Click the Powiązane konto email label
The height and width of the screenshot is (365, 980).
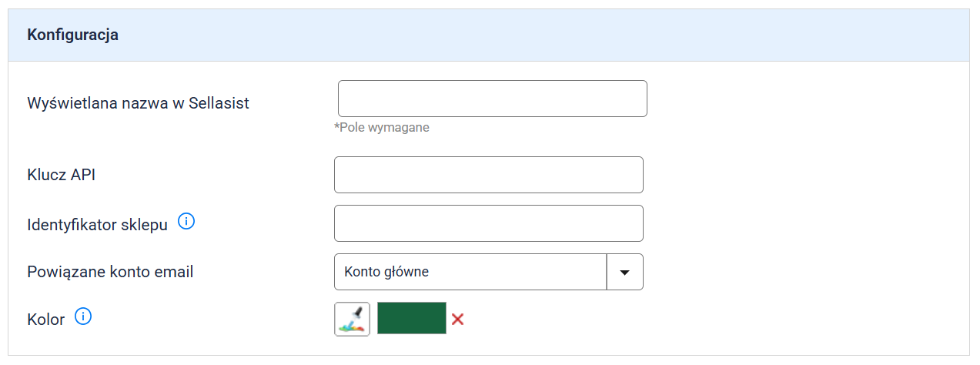click(x=110, y=272)
